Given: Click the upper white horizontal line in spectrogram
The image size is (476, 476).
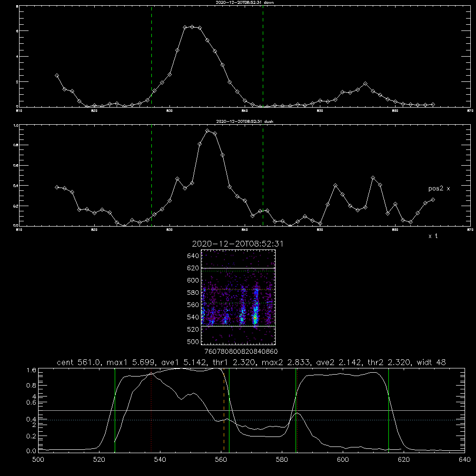Looking at the screenshot, I should 238,268.
